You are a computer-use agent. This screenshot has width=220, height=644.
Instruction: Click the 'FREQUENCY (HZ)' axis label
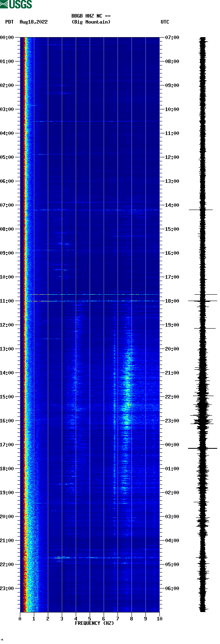click(x=94, y=623)
